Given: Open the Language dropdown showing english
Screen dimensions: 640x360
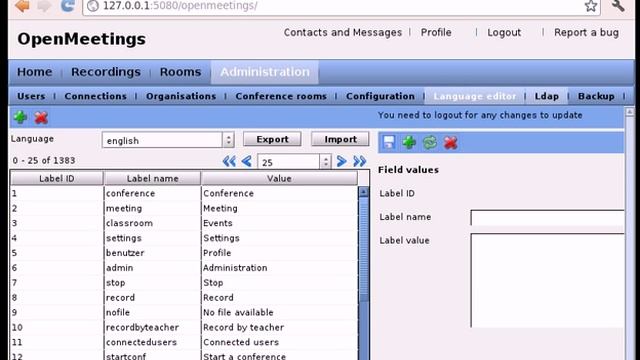Looking at the screenshot, I should tap(168, 140).
